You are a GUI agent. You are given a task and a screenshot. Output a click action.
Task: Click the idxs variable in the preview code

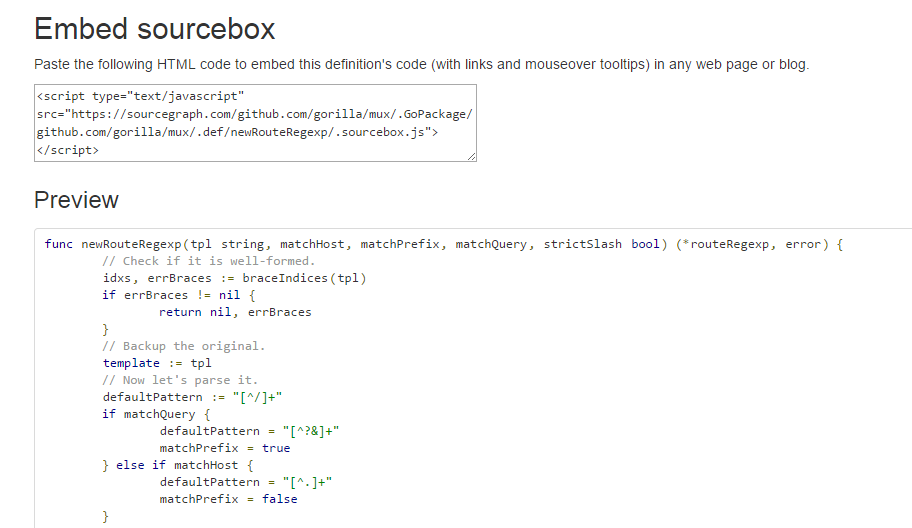(x=117, y=278)
